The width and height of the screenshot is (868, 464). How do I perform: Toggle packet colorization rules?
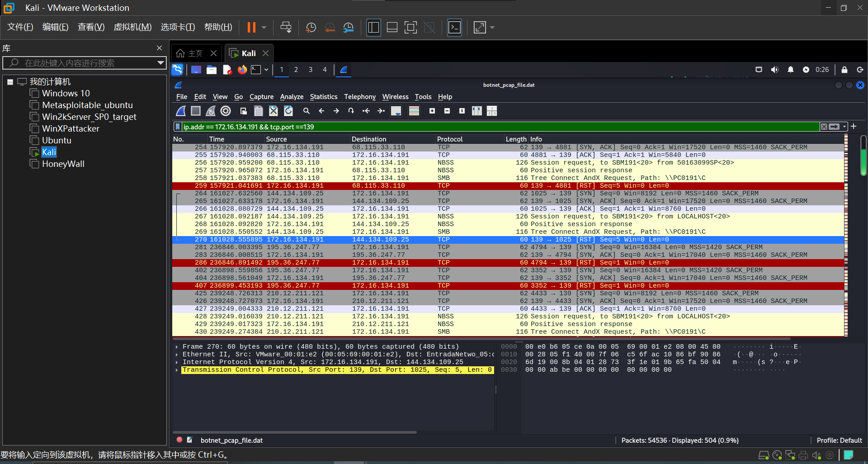414,111
